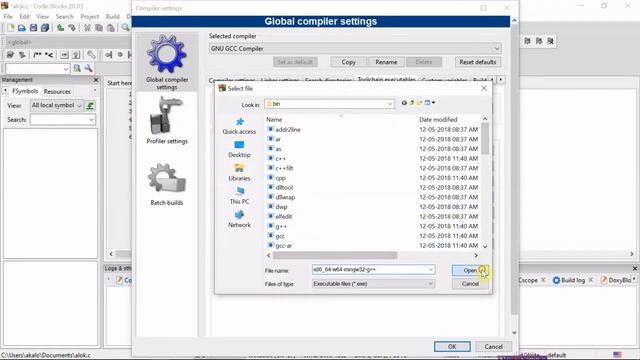This screenshot has width=640, height=360.
Task: Open the Build menu
Action: [113, 17]
